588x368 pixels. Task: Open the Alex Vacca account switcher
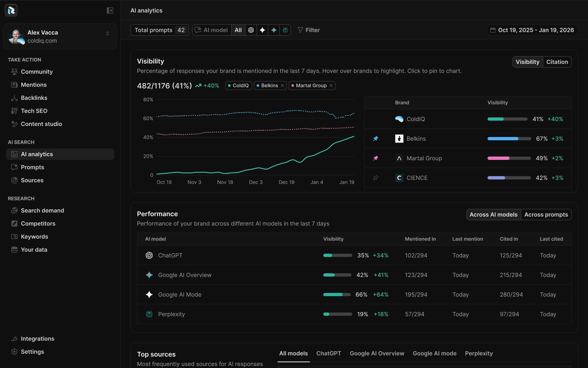pos(60,37)
